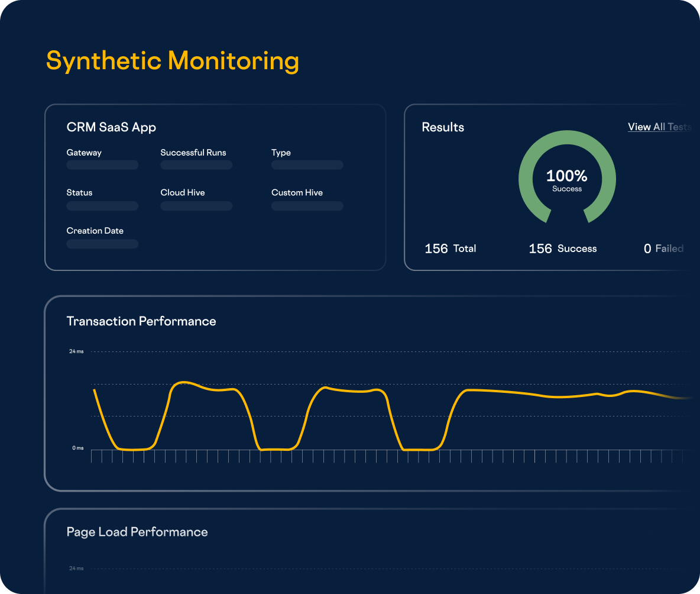Click the 24 ms label in Transaction Performance
The image size is (700, 594).
click(76, 351)
